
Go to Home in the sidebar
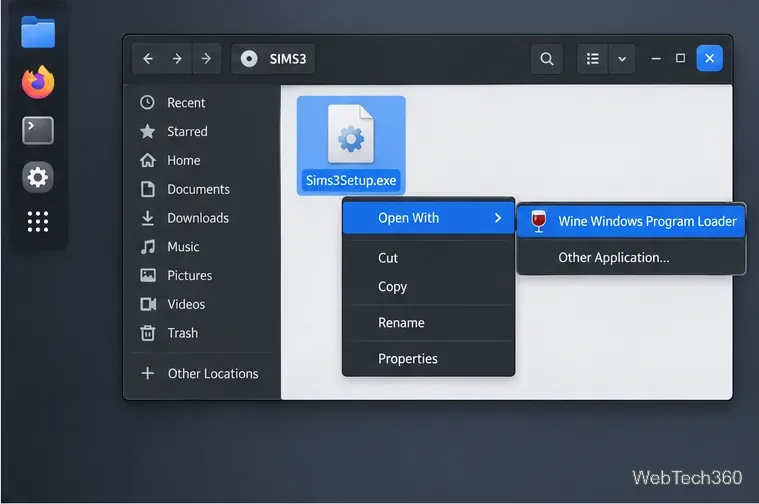(203, 160)
